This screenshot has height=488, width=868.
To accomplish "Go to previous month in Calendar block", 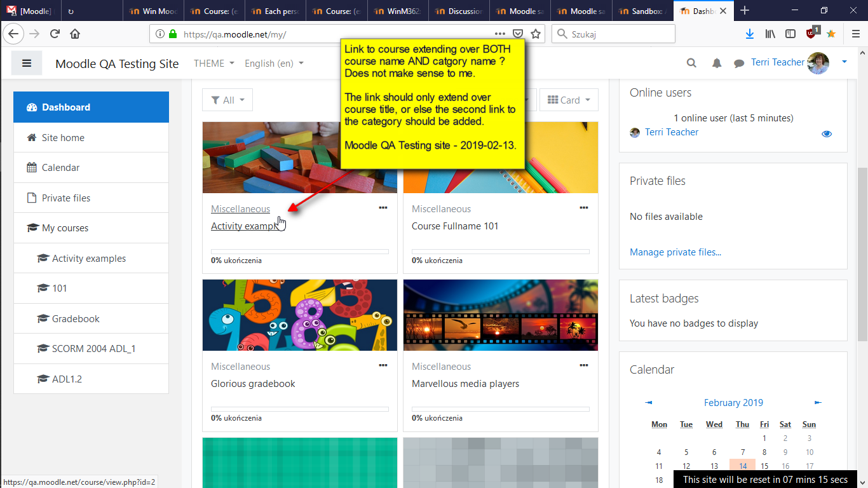I will click(x=649, y=402).
